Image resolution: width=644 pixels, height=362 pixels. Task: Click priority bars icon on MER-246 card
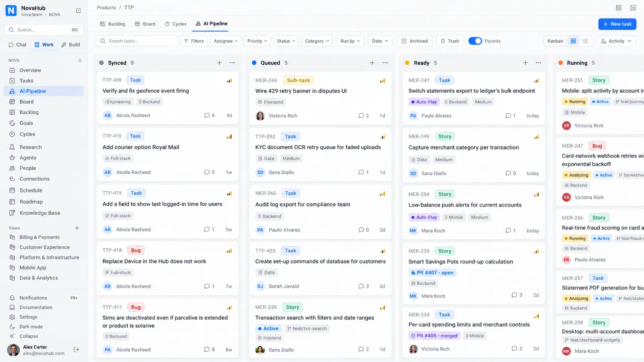click(382, 80)
